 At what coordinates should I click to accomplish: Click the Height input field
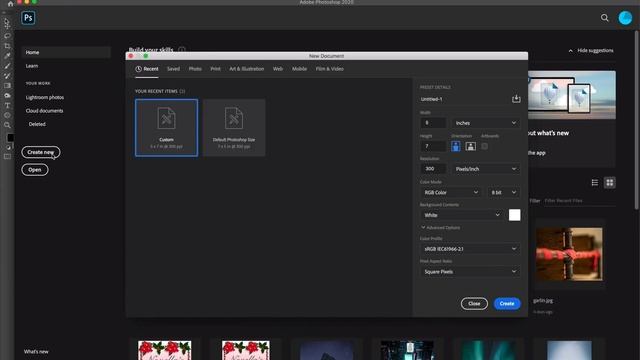pyautogui.click(x=433, y=146)
